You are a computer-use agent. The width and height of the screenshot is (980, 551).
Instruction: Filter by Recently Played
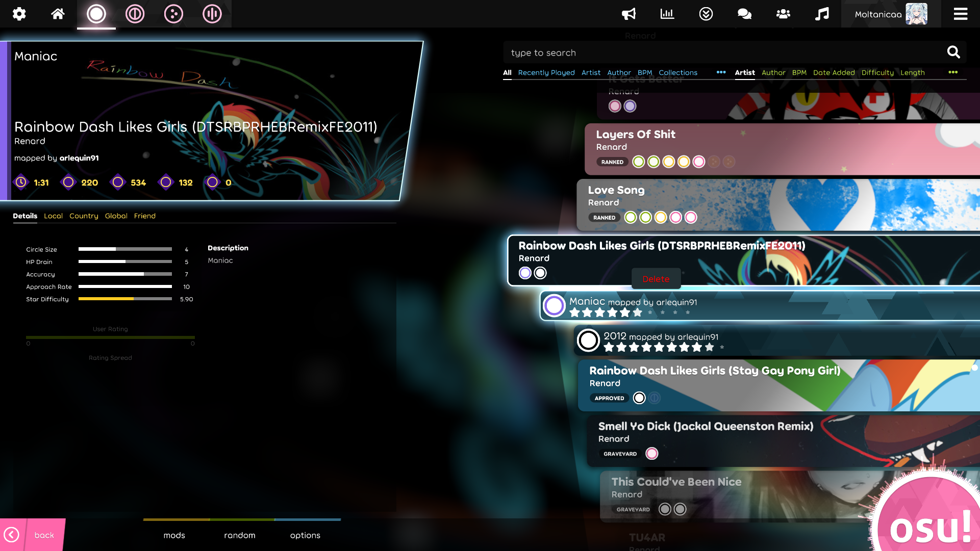[x=546, y=73]
